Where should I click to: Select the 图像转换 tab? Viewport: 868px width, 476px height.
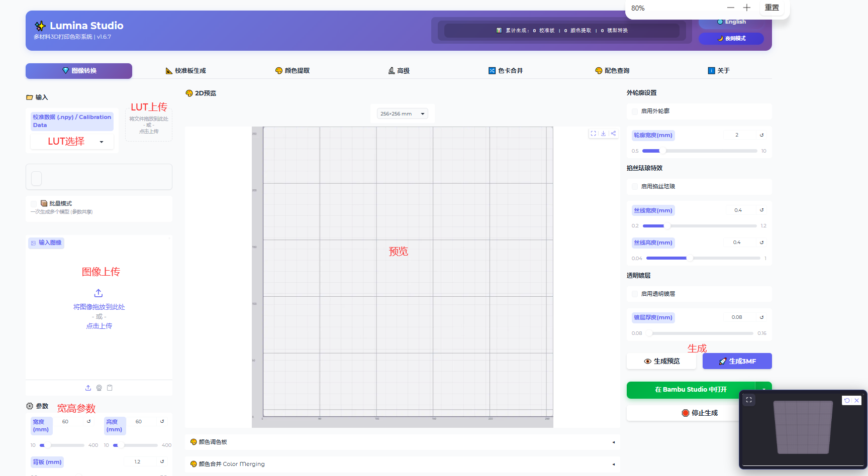pyautogui.click(x=79, y=71)
